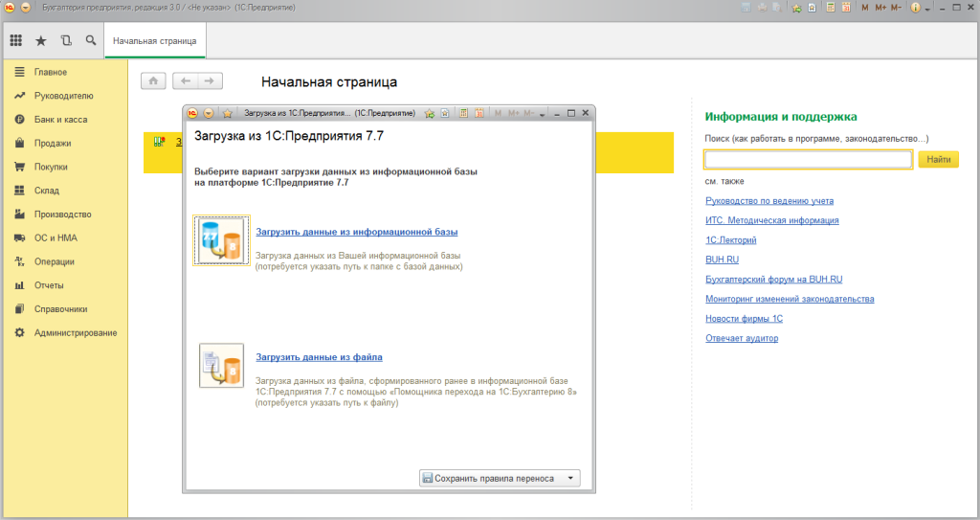This screenshot has height=520, width=980.
Task: Add to favorites in main title bar
Action: (797, 8)
